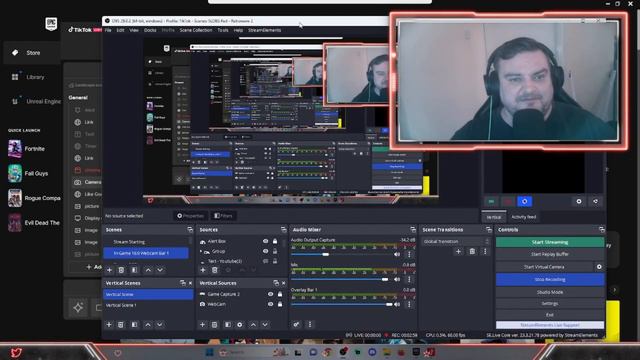Move vertical source down
Image resolution: width=640 pixels, height=360 pixels.
265,324
